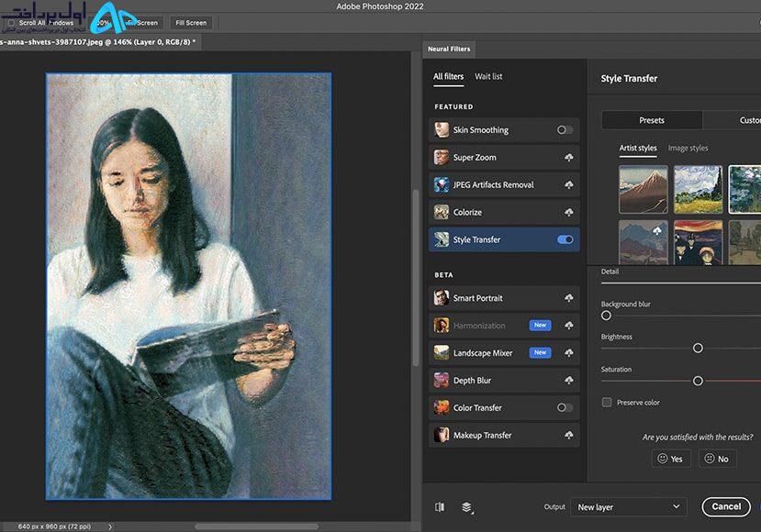
Task: Download Makeup Transfer via cloud icon
Action: 569,435
